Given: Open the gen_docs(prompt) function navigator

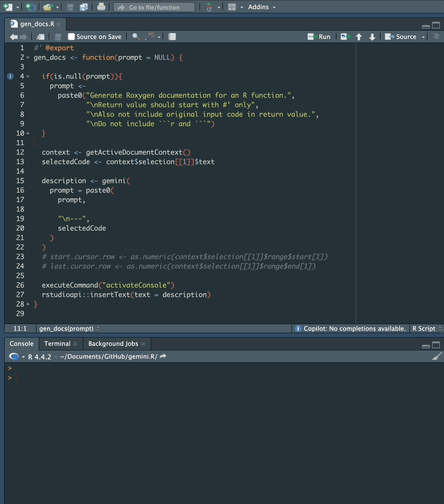Looking at the screenshot, I should pos(69,328).
